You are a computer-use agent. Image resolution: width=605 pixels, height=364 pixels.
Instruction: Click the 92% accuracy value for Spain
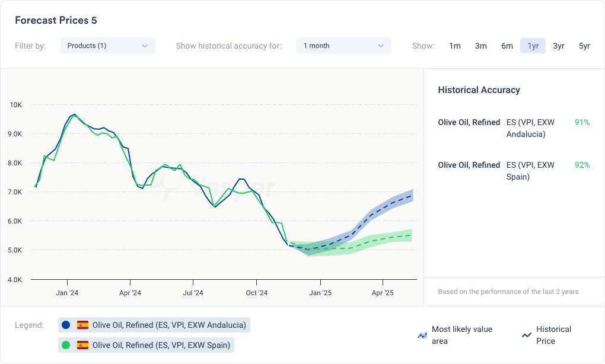click(x=582, y=165)
